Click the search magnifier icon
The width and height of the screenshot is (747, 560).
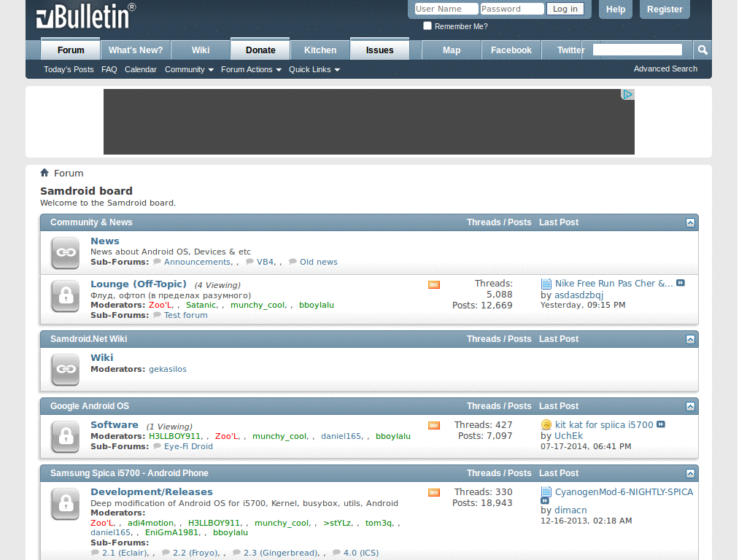click(703, 50)
